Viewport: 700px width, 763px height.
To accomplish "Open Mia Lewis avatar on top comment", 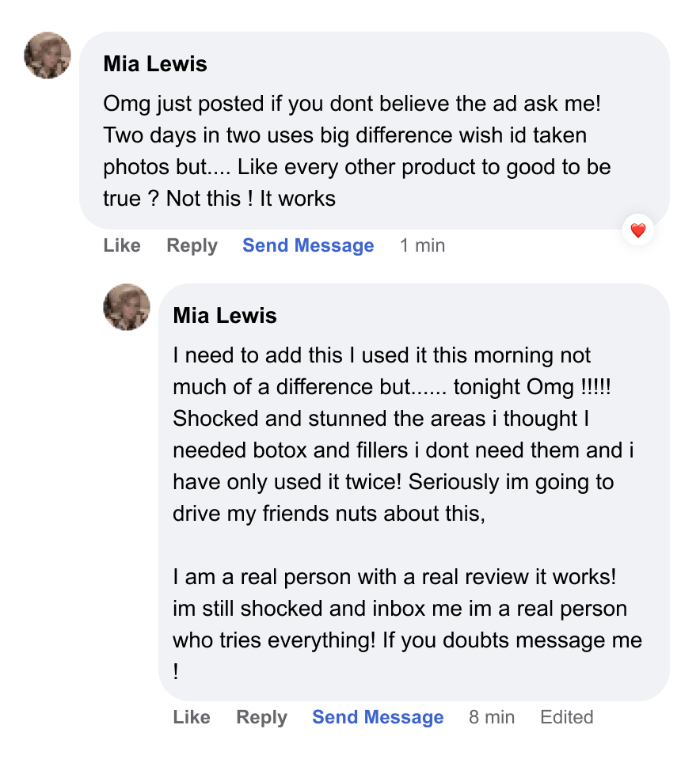I will tap(48, 55).
